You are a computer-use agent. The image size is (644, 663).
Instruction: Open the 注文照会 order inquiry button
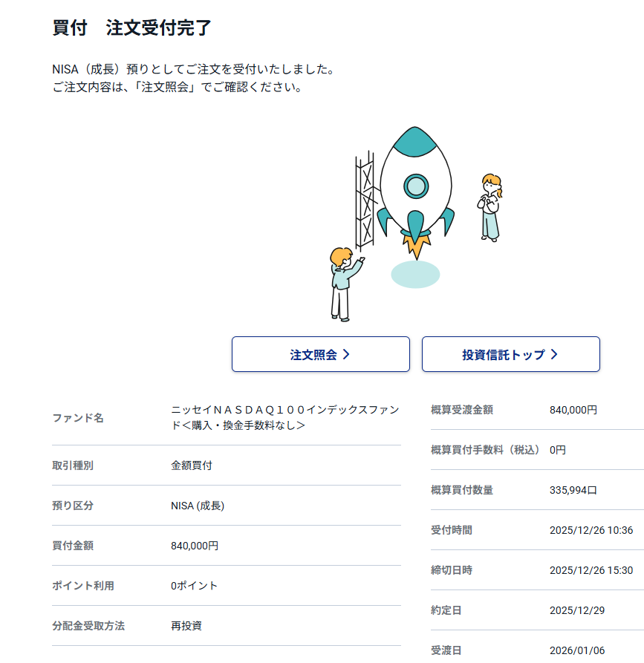[320, 354]
